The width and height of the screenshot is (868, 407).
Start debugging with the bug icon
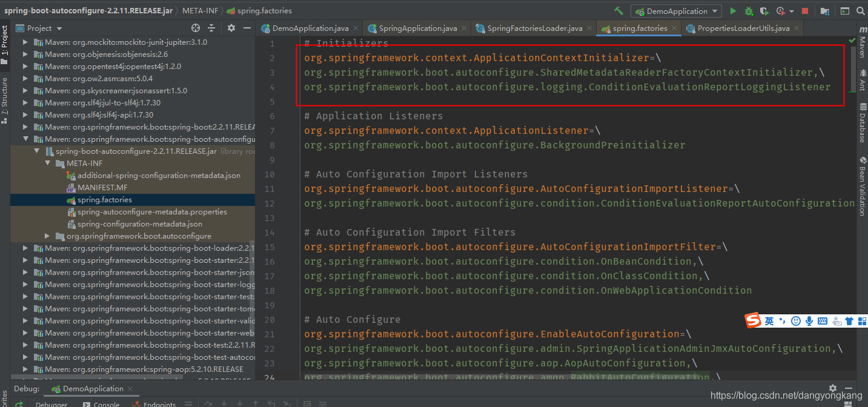click(748, 10)
